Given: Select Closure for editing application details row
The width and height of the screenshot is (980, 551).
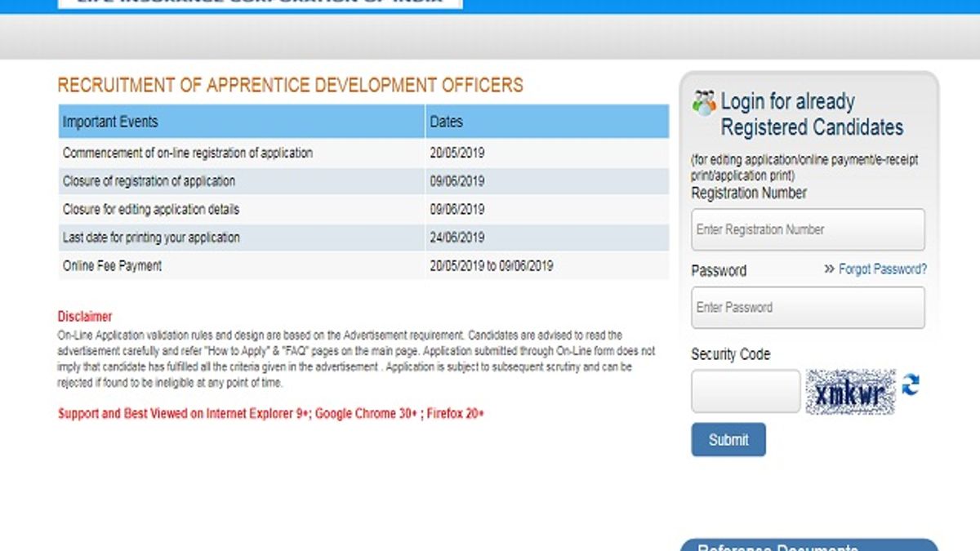Looking at the screenshot, I should (363, 209).
